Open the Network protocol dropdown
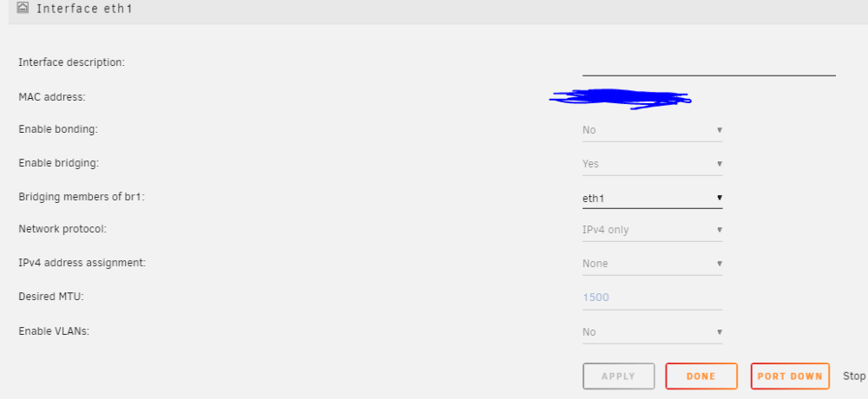 (652, 230)
